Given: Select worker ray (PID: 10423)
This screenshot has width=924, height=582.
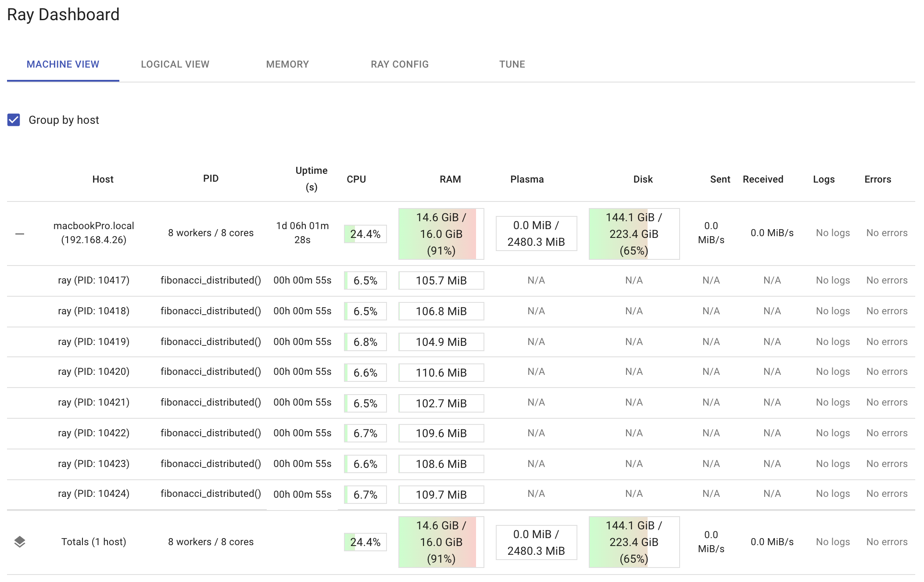Looking at the screenshot, I should click(94, 463).
